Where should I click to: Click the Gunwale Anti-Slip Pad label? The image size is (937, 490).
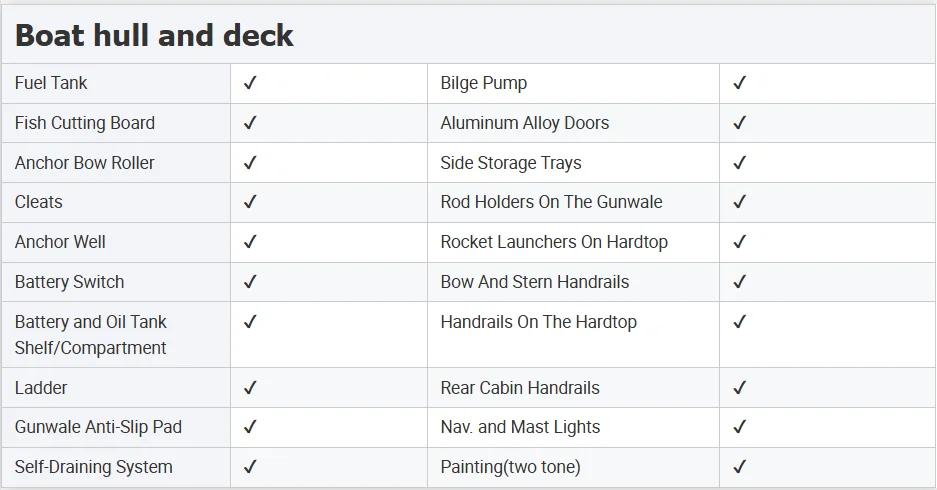(98, 427)
